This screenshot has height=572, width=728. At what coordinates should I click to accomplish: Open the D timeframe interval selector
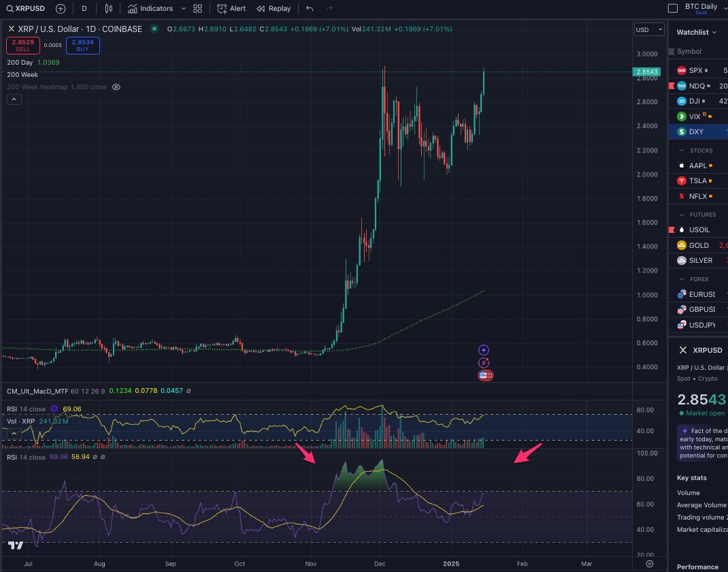point(84,8)
